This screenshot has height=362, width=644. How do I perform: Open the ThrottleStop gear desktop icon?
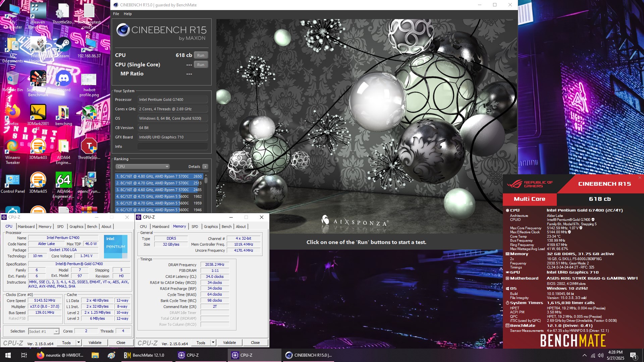pyautogui.click(x=63, y=13)
